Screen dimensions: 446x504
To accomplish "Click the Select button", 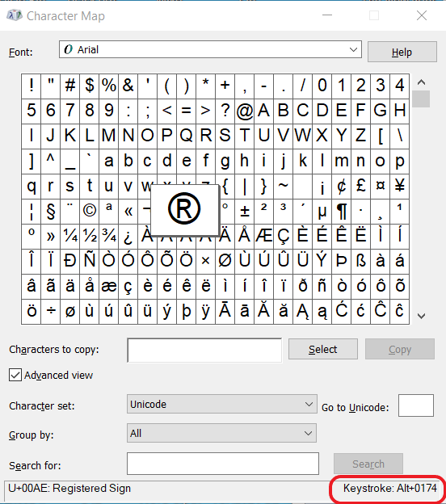I will pos(323,349).
